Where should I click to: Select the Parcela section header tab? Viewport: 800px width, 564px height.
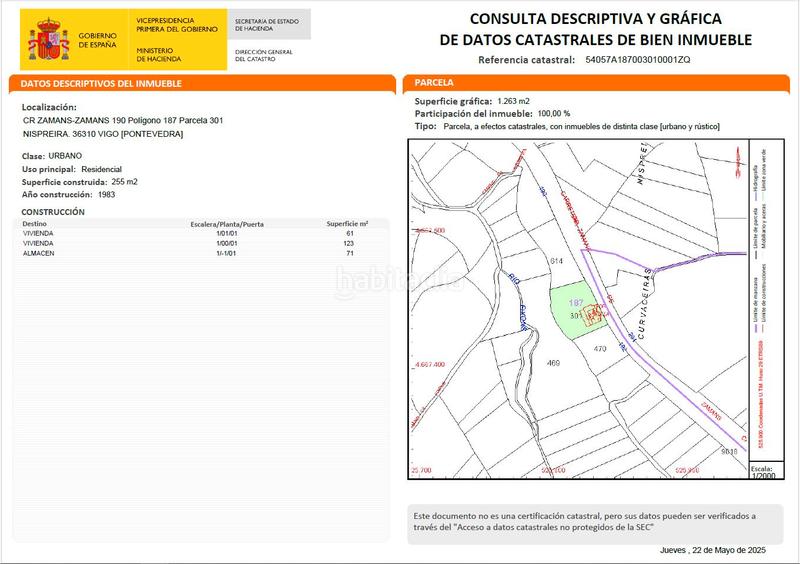[x=598, y=84]
